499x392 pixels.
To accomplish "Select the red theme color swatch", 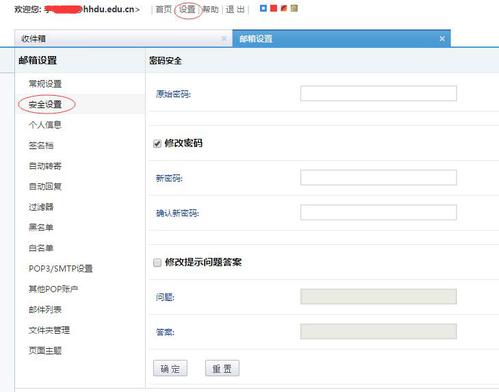I will [274, 8].
